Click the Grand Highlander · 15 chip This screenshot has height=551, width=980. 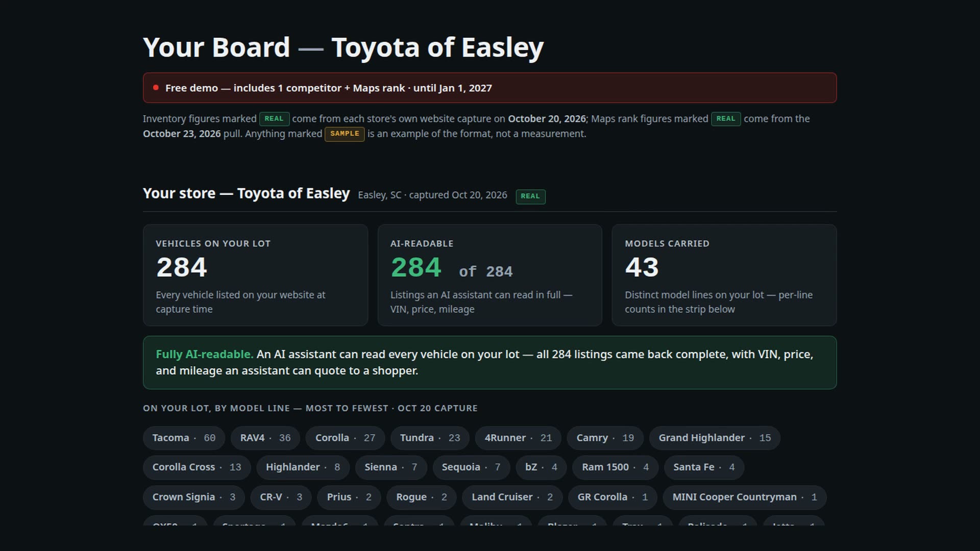coord(715,438)
